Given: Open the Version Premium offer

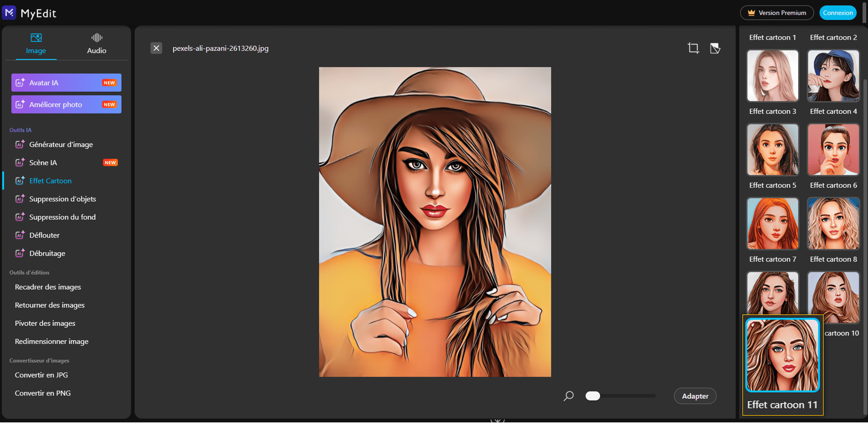Looking at the screenshot, I should [777, 13].
